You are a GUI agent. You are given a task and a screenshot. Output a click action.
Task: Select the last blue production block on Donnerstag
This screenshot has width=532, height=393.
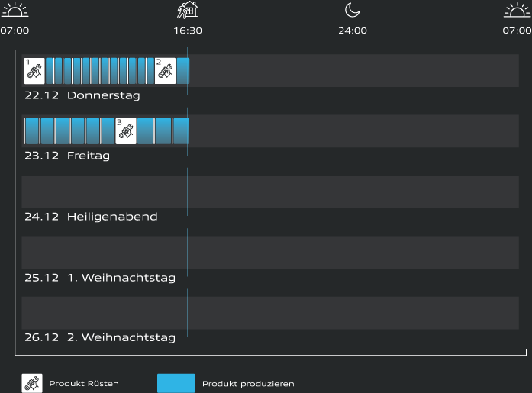(182, 70)
